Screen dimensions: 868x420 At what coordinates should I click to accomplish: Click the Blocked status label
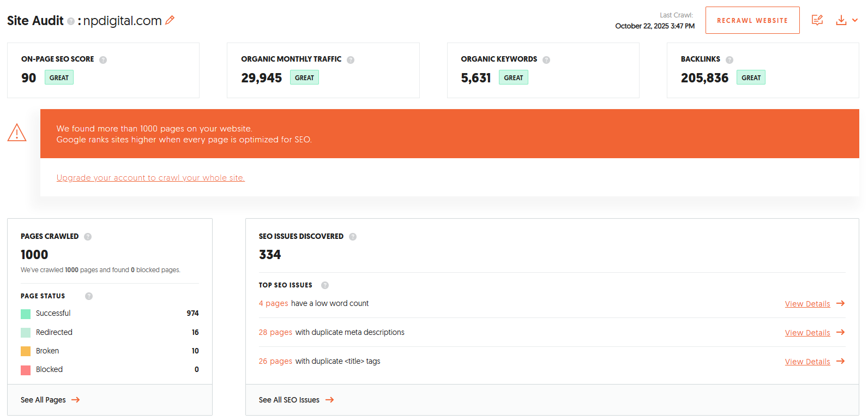tap(49, 369)
